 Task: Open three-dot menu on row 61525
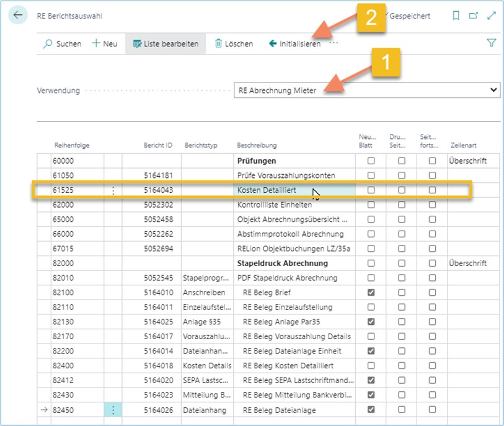coord(113,190)
